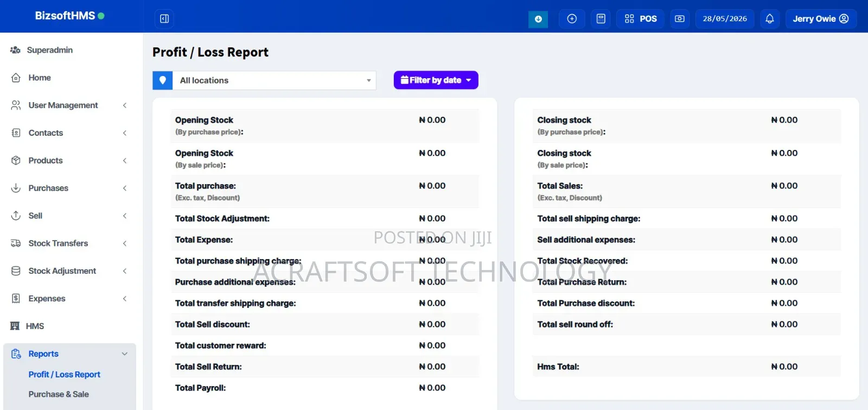Screen dimensions: 868x410
Task: Open Purchase & Sale report link
Action: click(x=59, y=394)
